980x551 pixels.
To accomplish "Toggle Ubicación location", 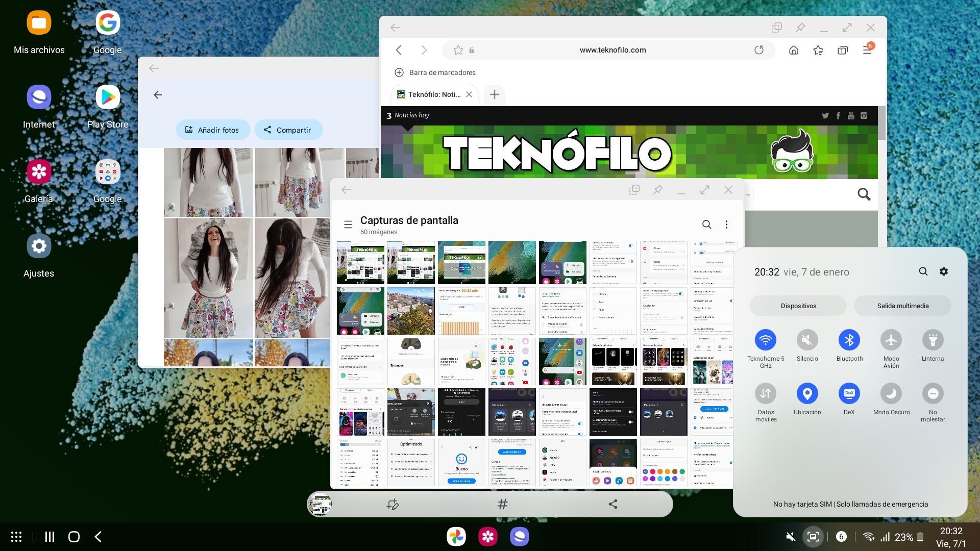I will (807, 393).
